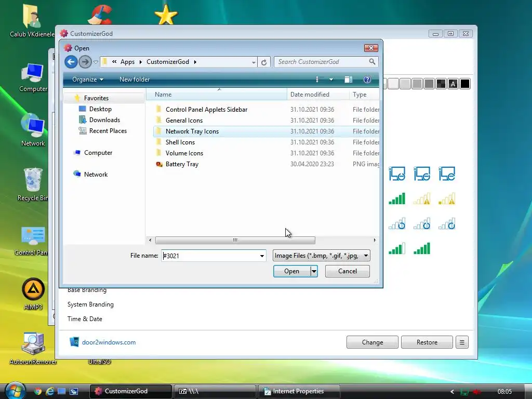Screen dimensions: 532x399
Task: Open the Organize menu
Action: tap(87, 79)
